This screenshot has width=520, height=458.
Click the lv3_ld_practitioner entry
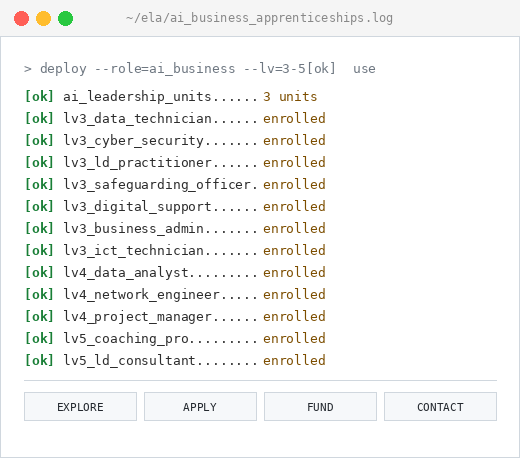coord(175,163)
